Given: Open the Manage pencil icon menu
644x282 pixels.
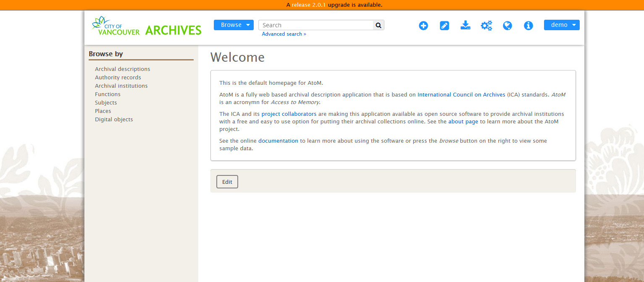Looking at the screenshot, I should [444, 26].
